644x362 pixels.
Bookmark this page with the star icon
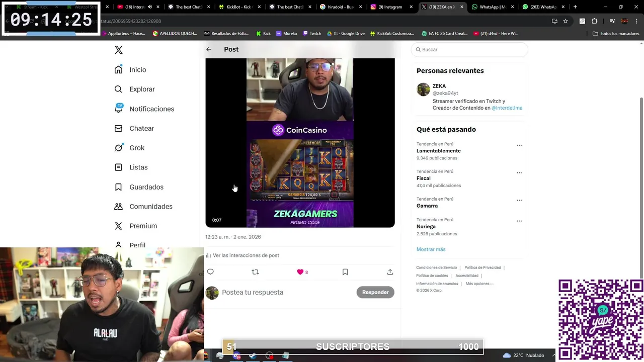click(x=566, y=21)
